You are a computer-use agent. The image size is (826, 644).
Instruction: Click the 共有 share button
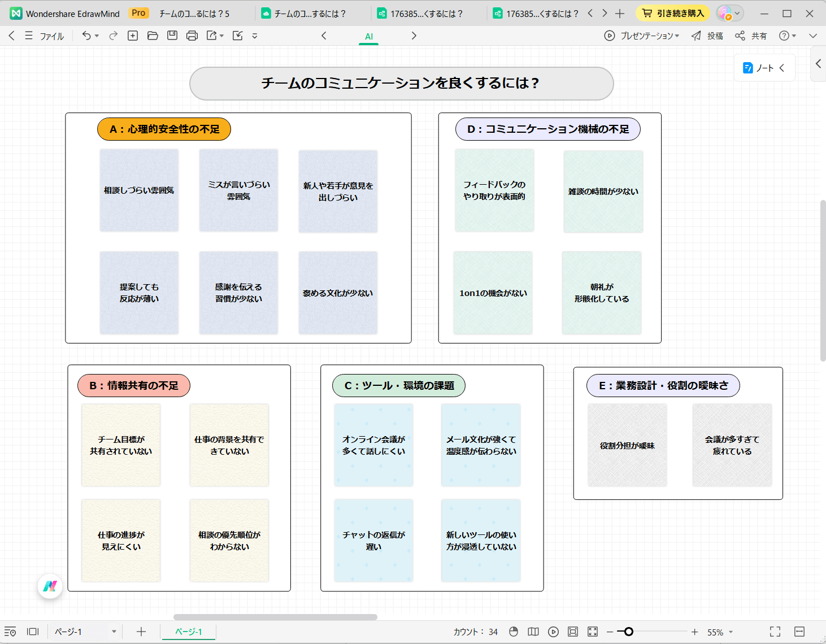tap(751, 36)
